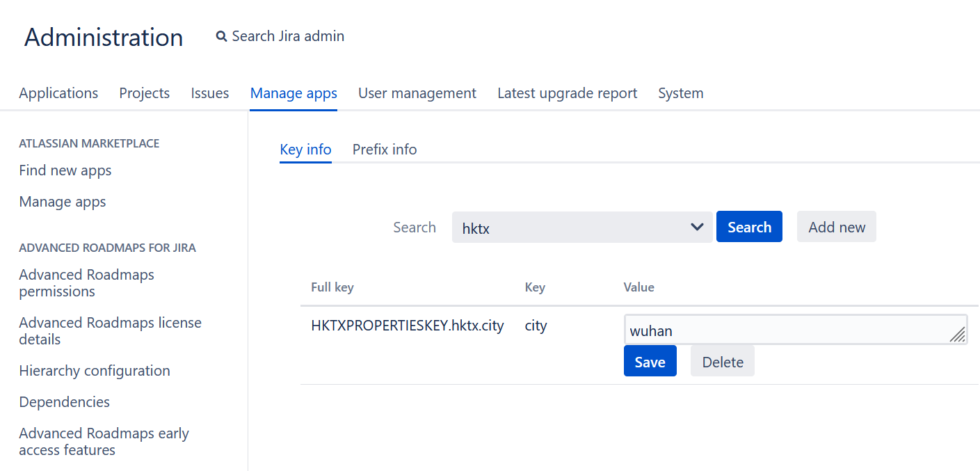
Task: Click the Value column header
Action: (x=639, y=287)
